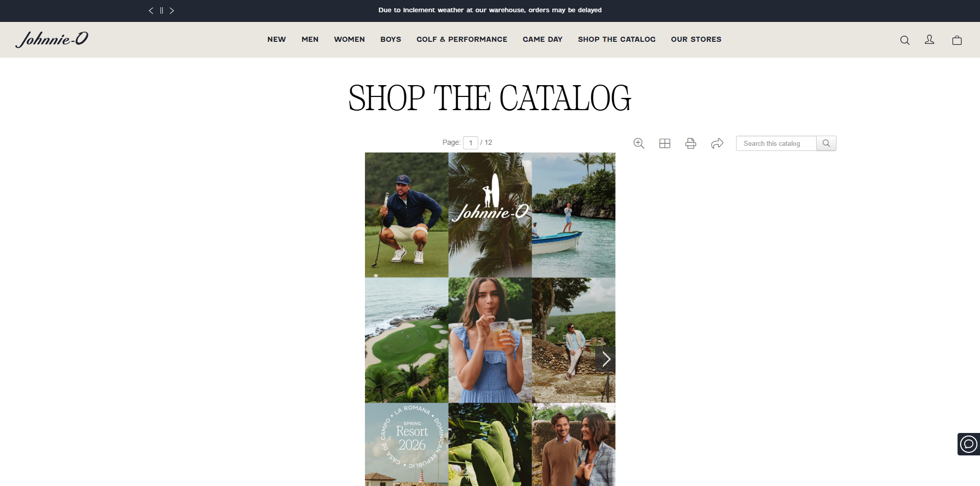This screenshot has height=486, width=980.
Task: Show the next announcement message
Action: click(x=172, y=10)
